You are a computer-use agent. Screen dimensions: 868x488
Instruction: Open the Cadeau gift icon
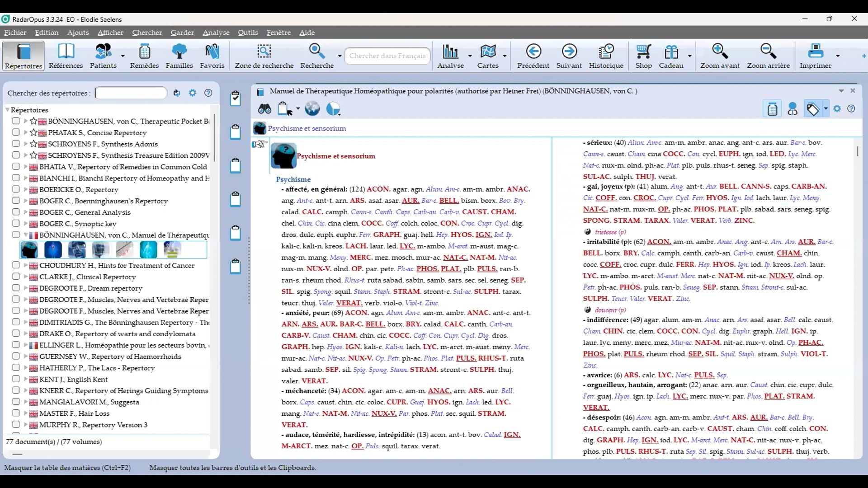click(x=671, y=52)
